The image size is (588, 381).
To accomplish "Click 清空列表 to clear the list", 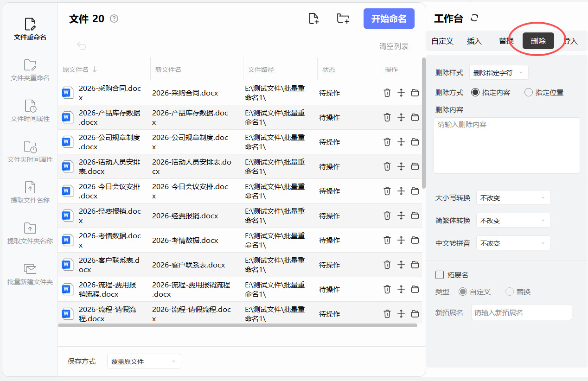I will click(x=394, y=46).
